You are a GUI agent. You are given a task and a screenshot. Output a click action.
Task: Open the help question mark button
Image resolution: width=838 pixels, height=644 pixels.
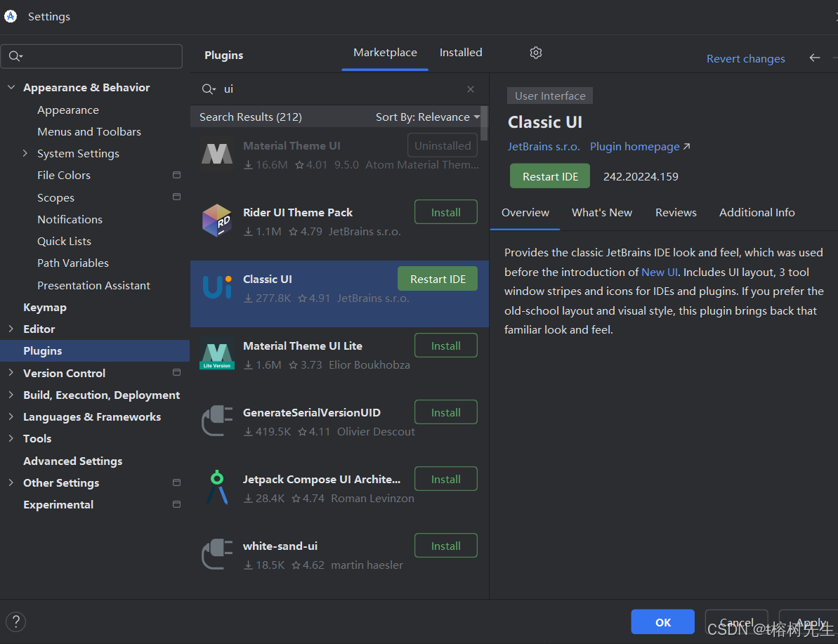click(16, 622)
